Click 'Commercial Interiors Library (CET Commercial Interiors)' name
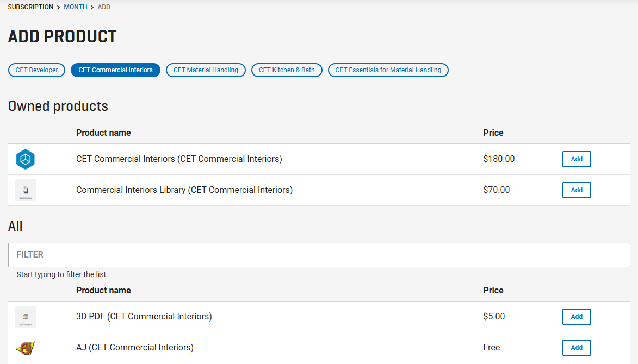Viewport: 638px width, 364px height. point(184,190)
